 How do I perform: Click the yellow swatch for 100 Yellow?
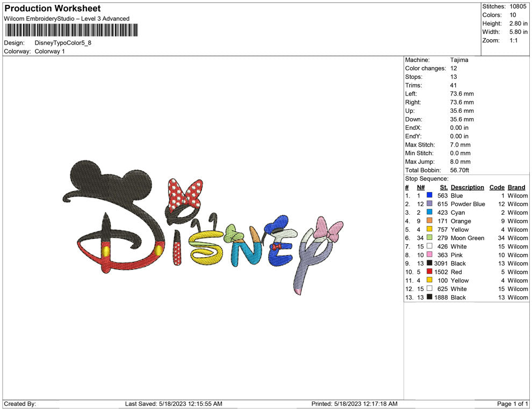pyautogui.click(x=429, y=280)
